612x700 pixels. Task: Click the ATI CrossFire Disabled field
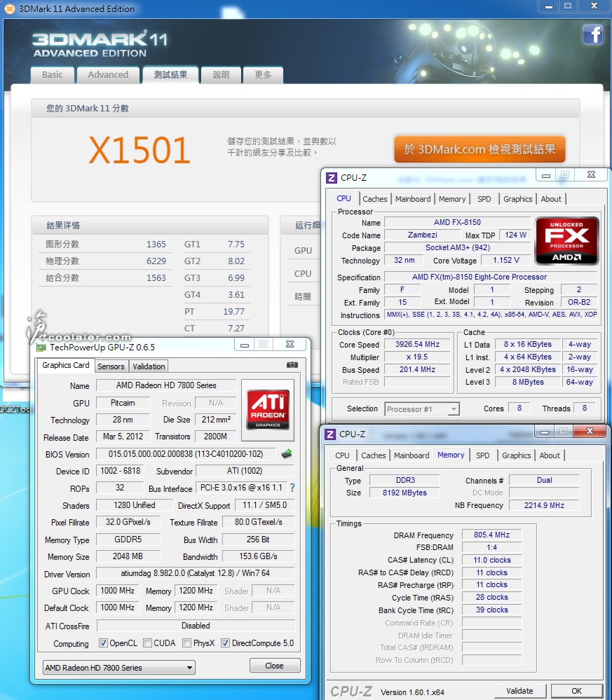[x=195, y=626]
